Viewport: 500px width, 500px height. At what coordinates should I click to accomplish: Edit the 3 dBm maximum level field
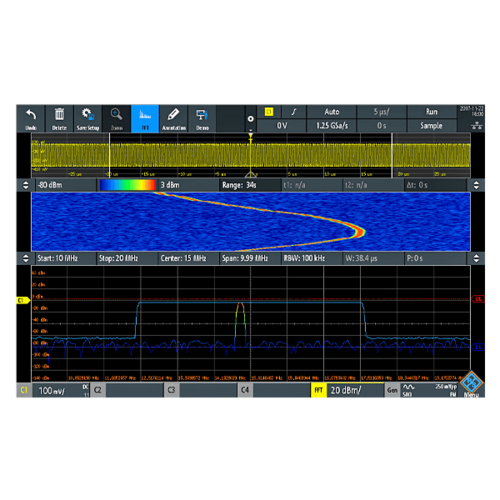pyautogui.click(x=188, y=185)
